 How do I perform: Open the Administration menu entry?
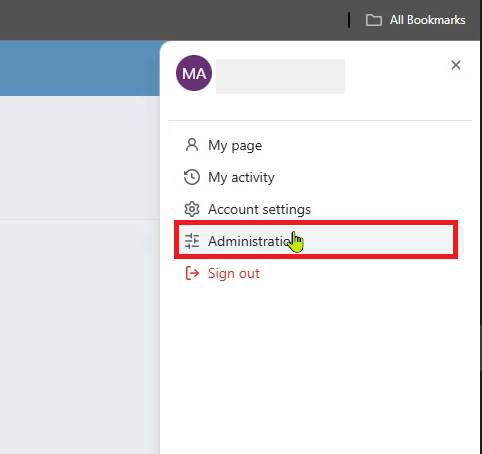316,240
